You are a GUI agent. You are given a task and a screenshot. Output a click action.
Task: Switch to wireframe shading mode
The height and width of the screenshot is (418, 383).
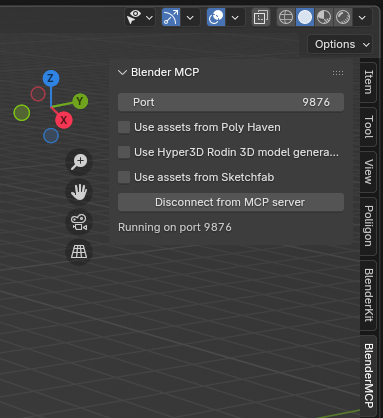[286, 17]
